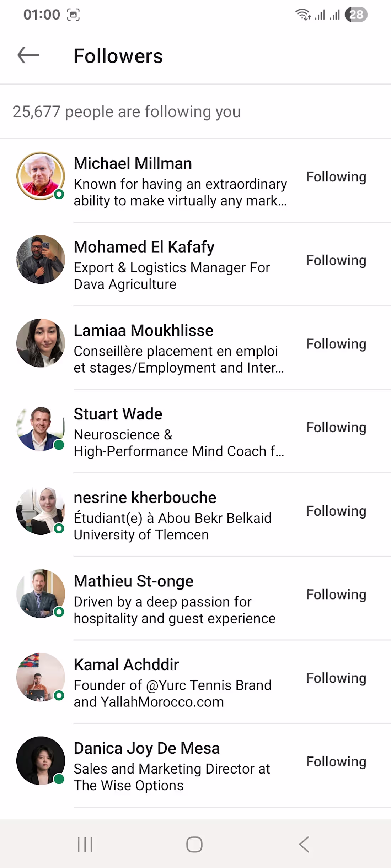Viewport: 391px width, 868px height.
Task: Tap the back arrow beside Followers
Action: point(28,55)
